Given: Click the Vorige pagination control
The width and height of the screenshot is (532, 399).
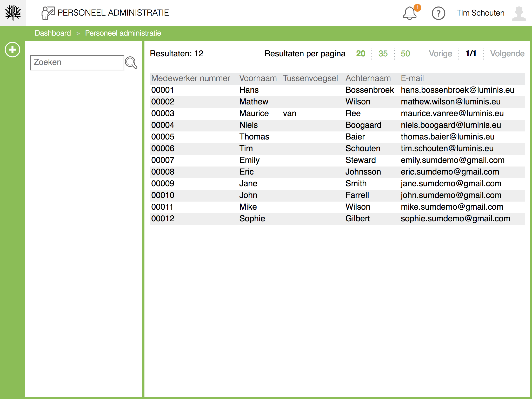Looking at the screenshot, I should coord(440,54).
